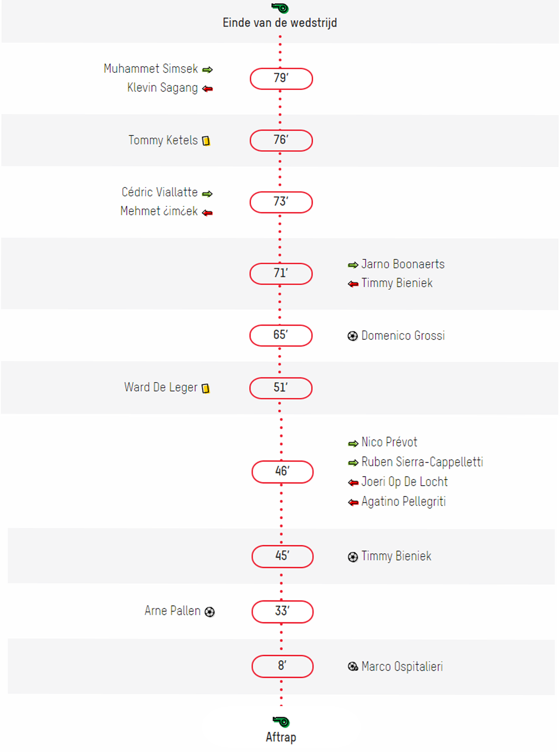Click the goal icon beside Marco Ospitalieri
The height and width of the screenshot is (752, 560).
point(353,667)
